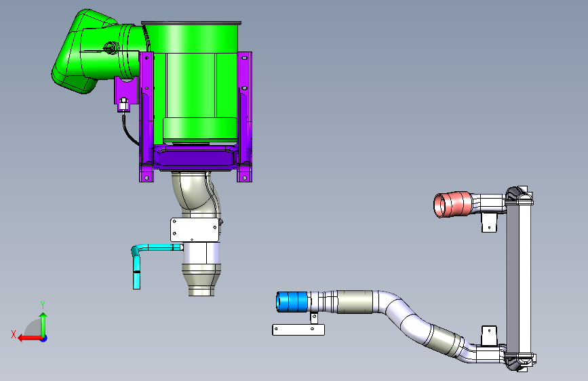Select the blue hose coupler
The image size is (588, 381).
292,302
